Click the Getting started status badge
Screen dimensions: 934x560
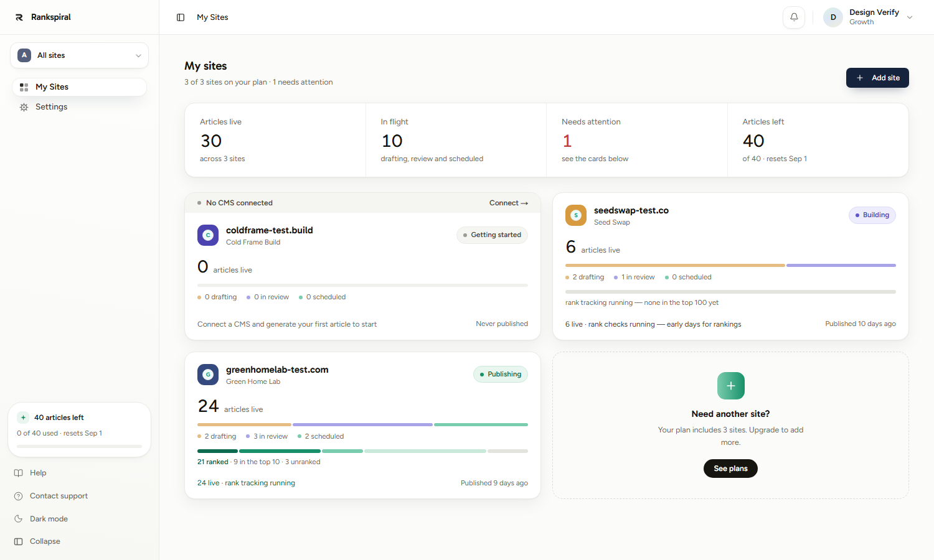[x=492, y=235]
